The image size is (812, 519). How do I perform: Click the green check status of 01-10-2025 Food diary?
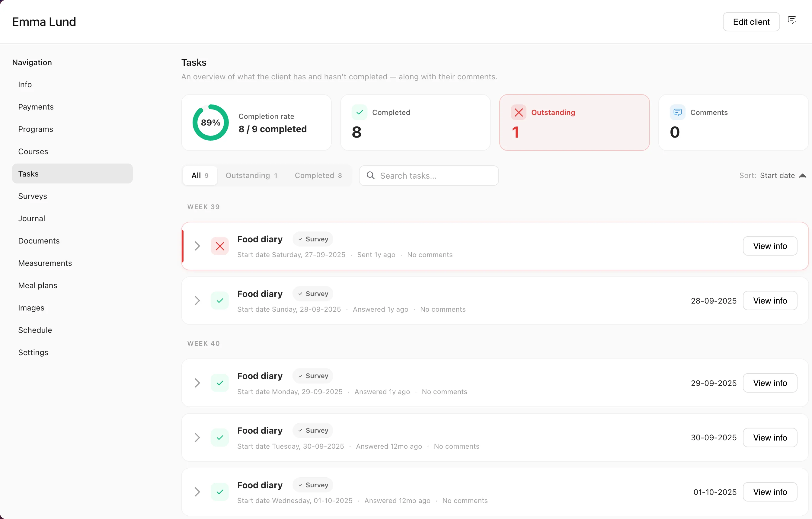220,492
